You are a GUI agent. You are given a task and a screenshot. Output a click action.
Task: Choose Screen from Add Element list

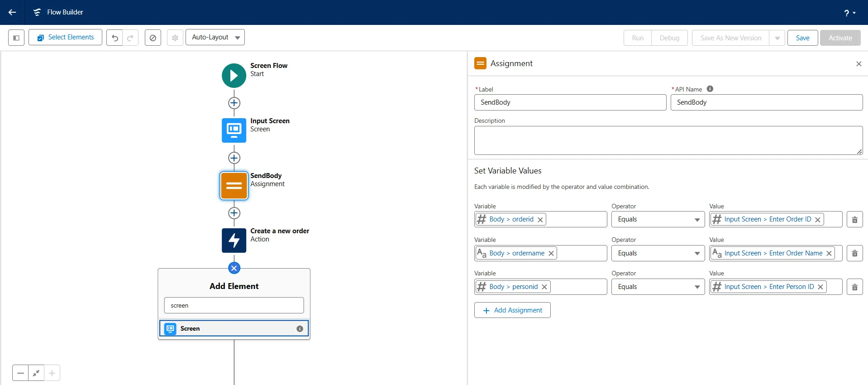tap(234, 328)
